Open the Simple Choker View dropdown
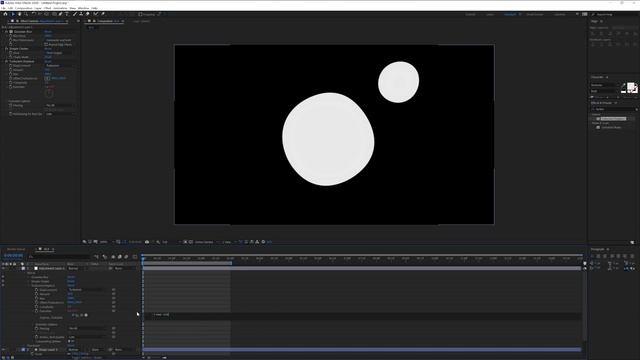640x360 pixels. tap(60, 53)
